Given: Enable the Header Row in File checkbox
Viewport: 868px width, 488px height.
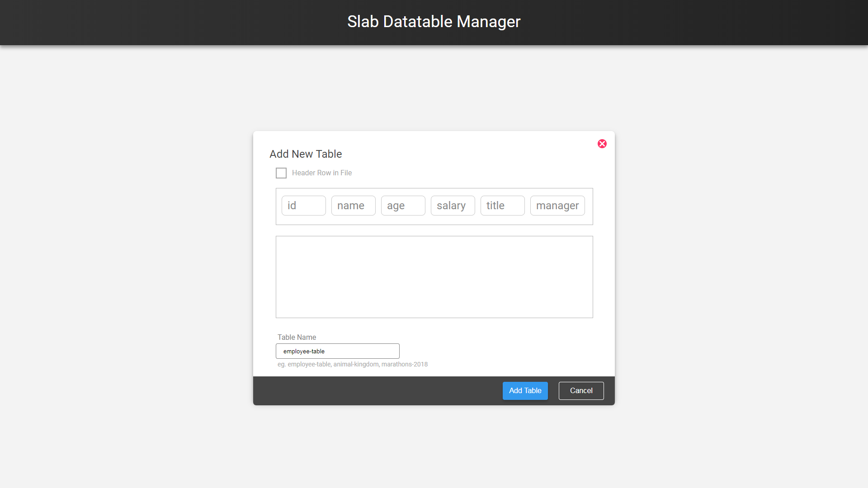Looking at the screenshot, I should (x=281, y=173).
